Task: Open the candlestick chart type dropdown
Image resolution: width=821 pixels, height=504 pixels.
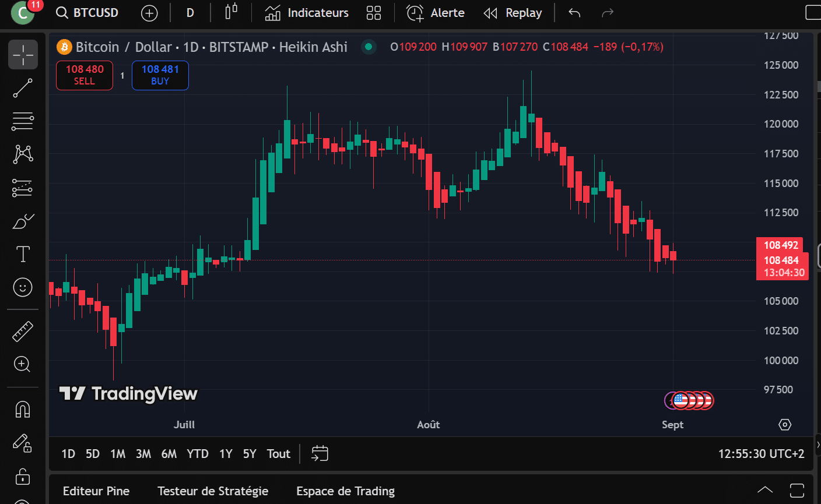Action: (x=231, y=13)
